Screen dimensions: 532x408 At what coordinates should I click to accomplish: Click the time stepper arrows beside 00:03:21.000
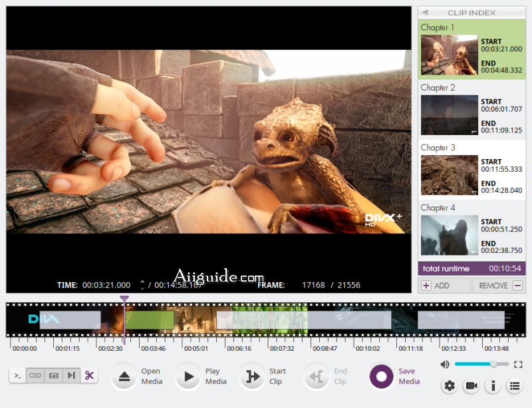click(142, 285)
